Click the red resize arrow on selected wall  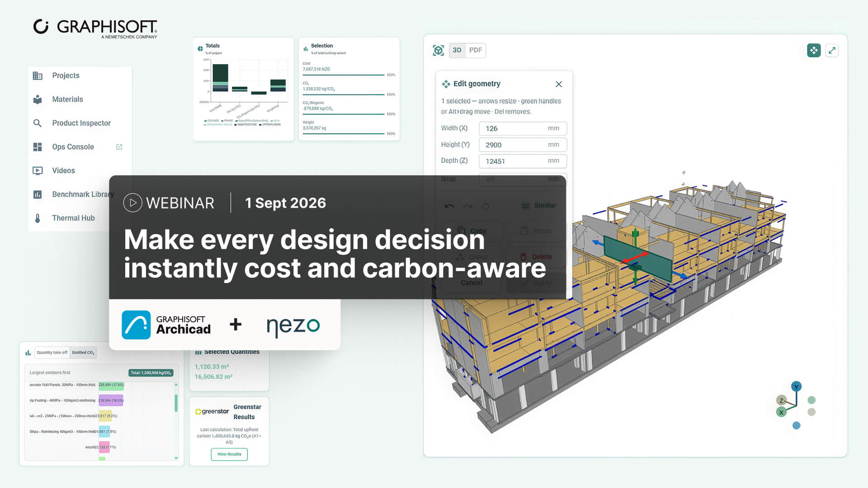point(637,258)
